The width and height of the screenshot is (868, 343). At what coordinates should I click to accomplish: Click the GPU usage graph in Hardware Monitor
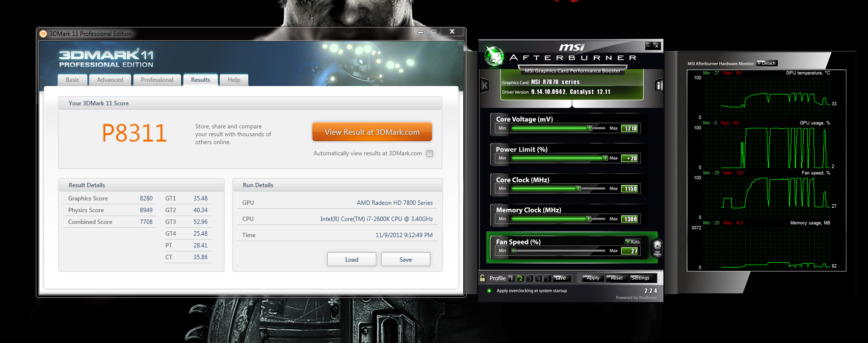point(765,147)
